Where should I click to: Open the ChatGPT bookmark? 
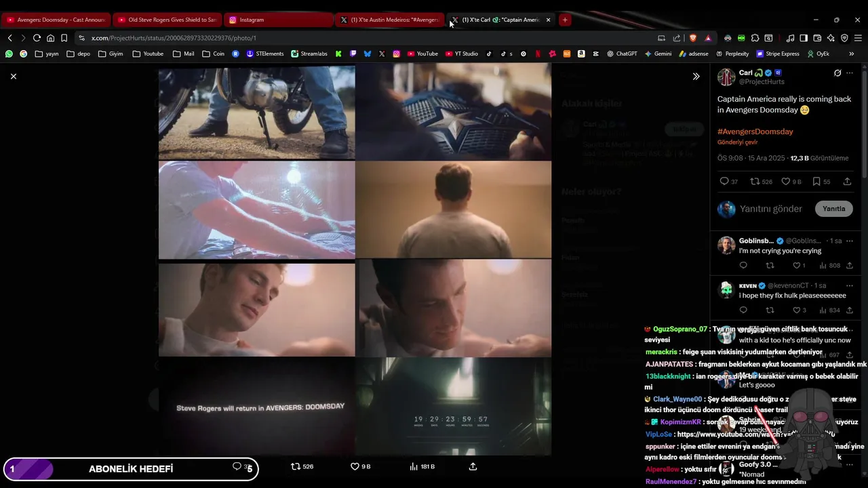[x=622, y=54]
